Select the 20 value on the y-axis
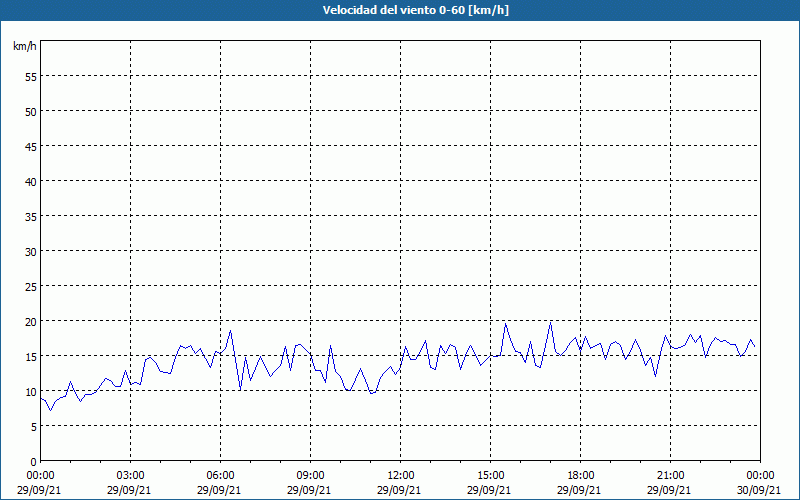800x500 pixels. (x=31, y=321)
